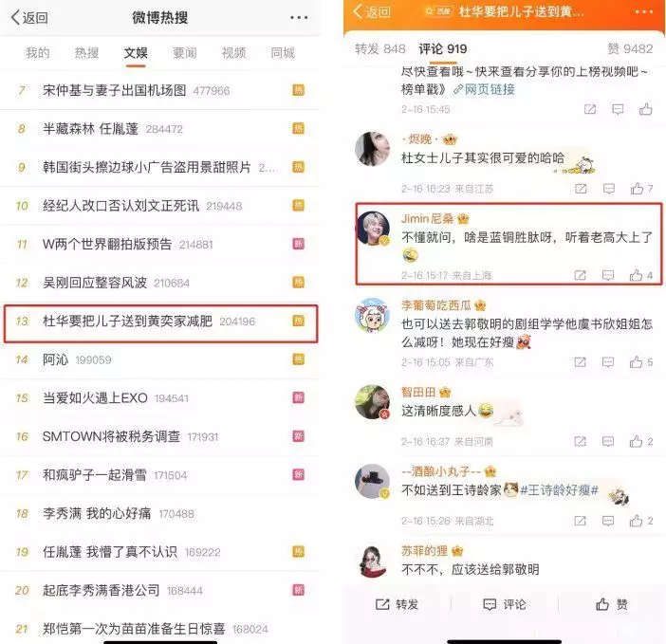
Task: Like the 炽晚 comment showing 7 likes
Action: pos(637,189)
